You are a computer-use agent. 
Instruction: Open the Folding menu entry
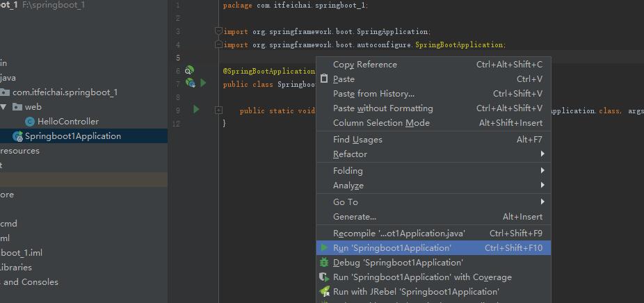tap(433, 171)
